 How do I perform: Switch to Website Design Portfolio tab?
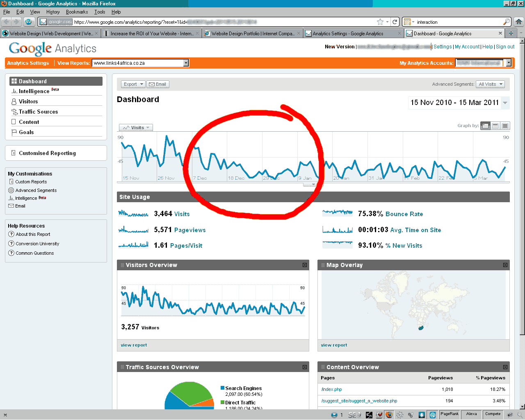(253, 33)
